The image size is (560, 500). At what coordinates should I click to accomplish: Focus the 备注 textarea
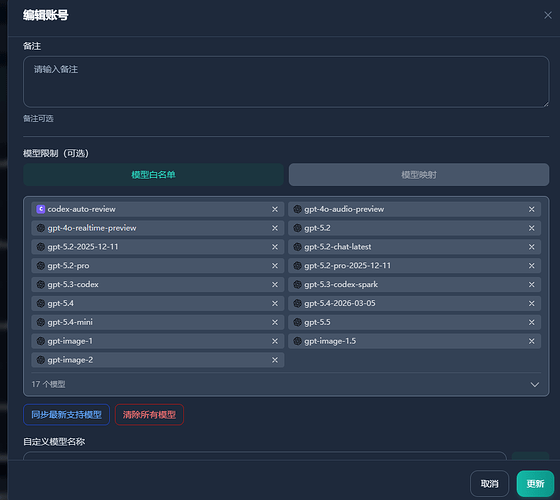click(x=286, y=82)
